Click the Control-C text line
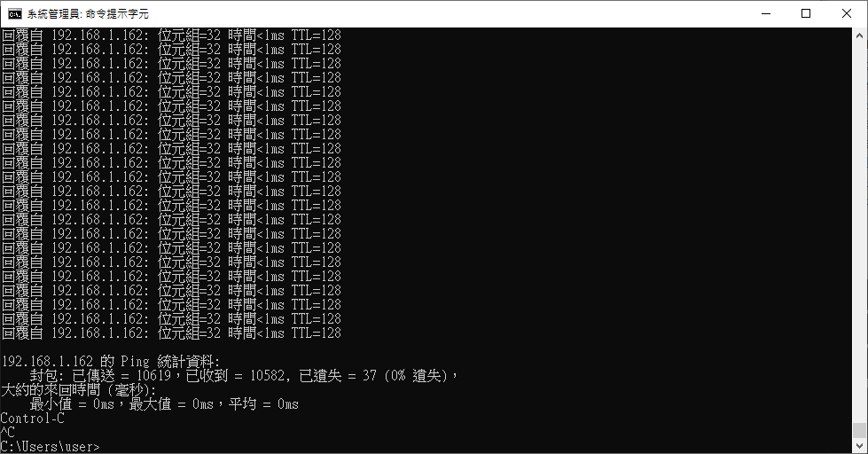 tap(33, 419)
